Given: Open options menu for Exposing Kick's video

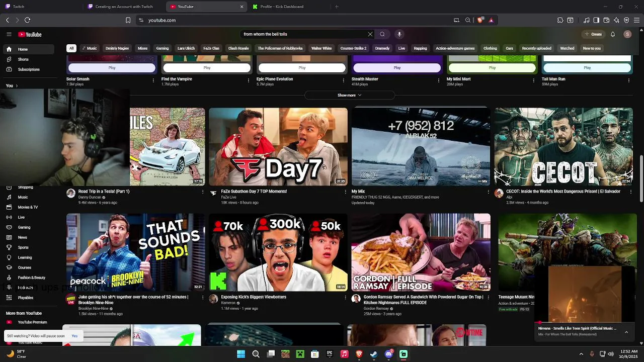Looking at the screenshot, I should (x=345, y=298).
